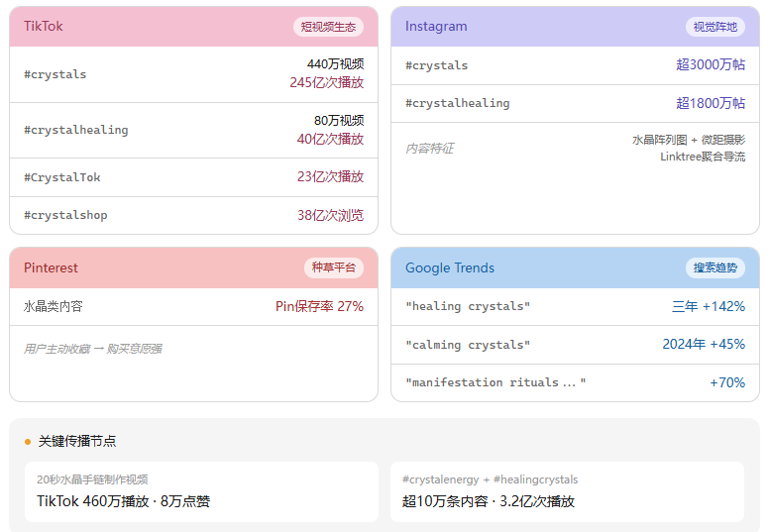770x532 pixels.
Task: Select the "calming crystals" search term
Action: pyautogui.click(x=468, y=345)
